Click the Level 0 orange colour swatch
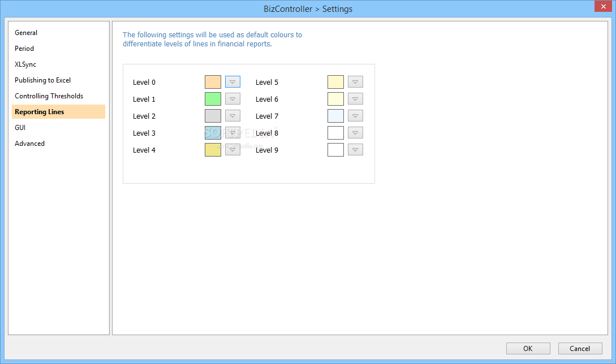Viewport: 616px width, 364px height. pos(213,82)
